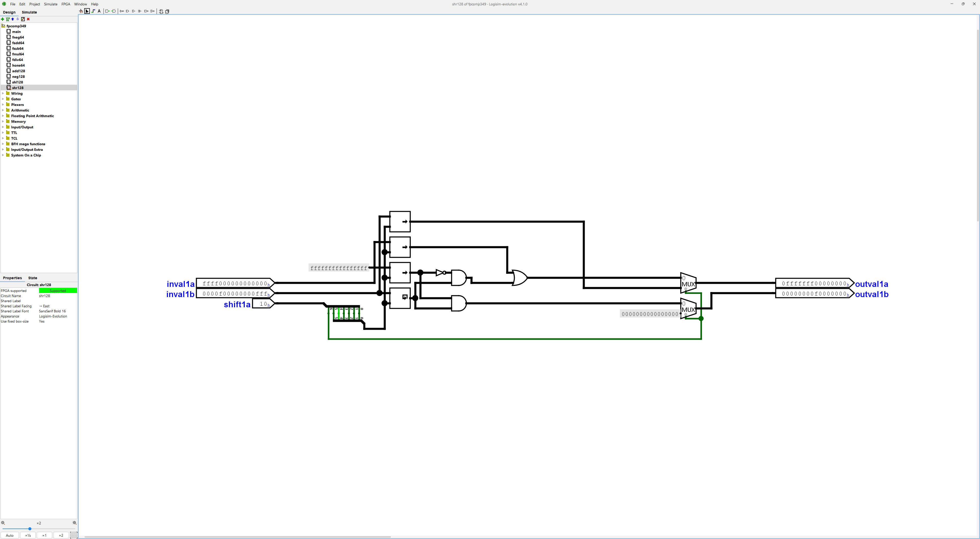Open the Help menu
980x539 pixels.
tap(95, 4)
